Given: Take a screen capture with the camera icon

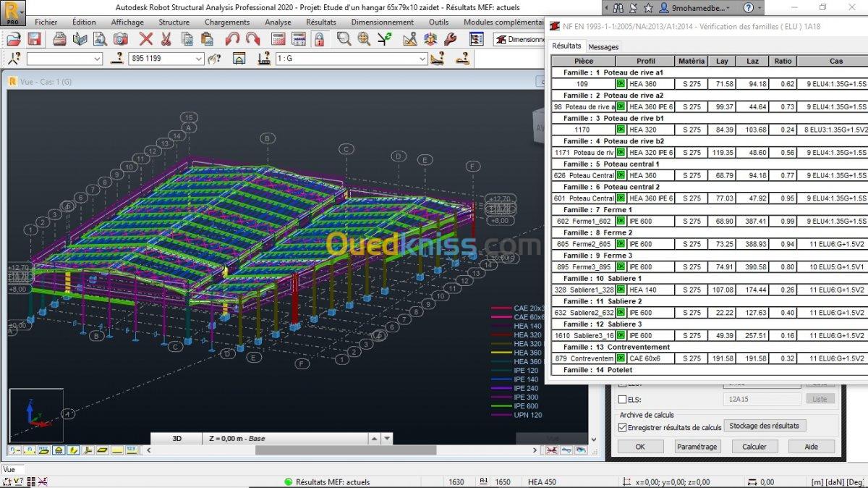Looking at the screenshot, I should tap(120, 39).
